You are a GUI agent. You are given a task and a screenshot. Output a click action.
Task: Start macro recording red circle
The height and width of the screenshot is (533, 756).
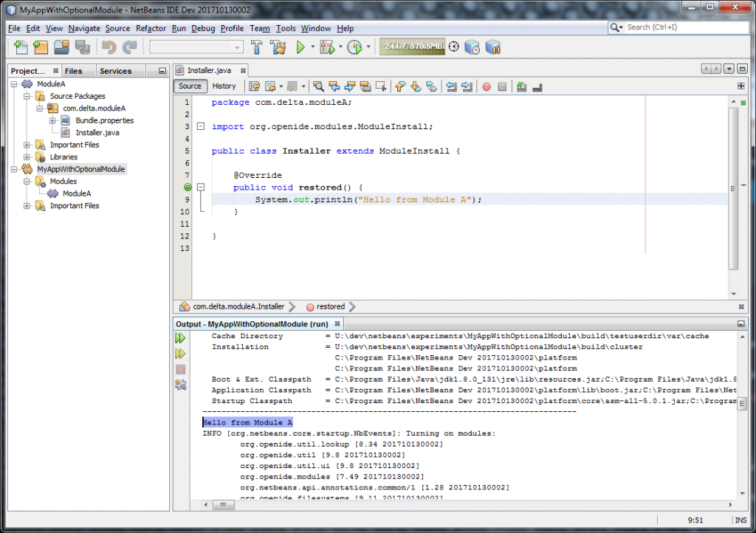pyautogui.click(x=487, y=87)
